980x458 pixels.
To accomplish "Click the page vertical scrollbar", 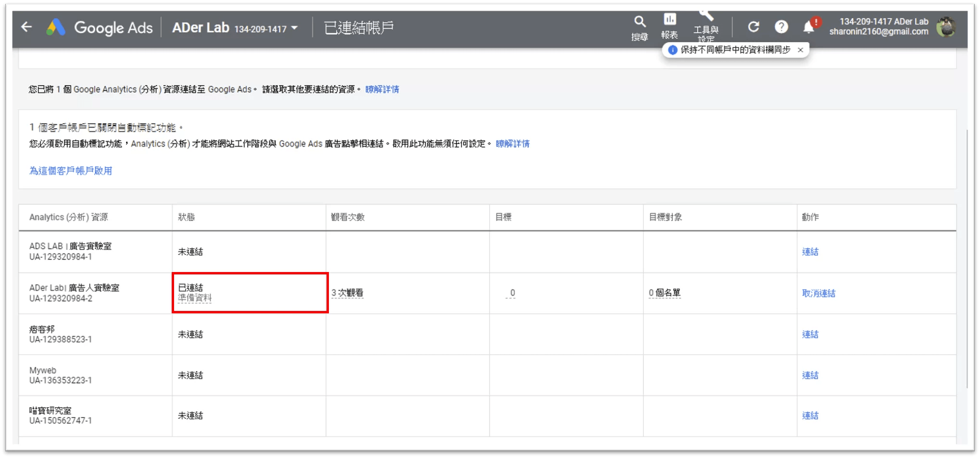I will coord(967,259).
